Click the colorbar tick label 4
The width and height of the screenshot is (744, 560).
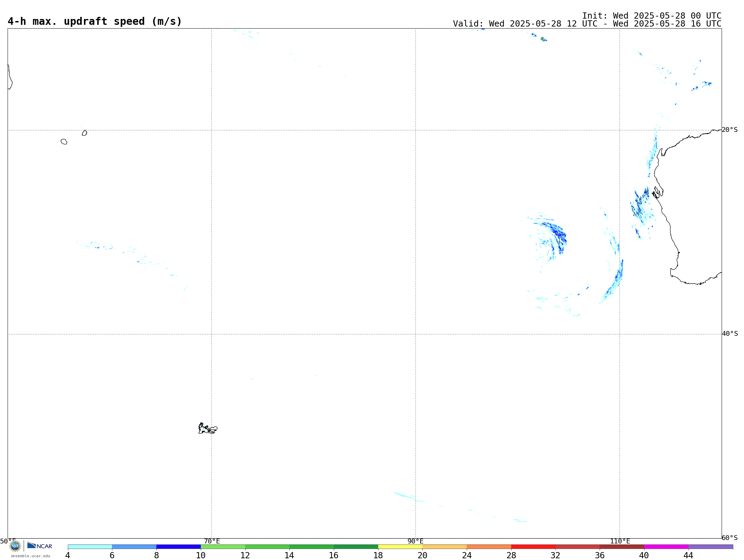point(68,556)
